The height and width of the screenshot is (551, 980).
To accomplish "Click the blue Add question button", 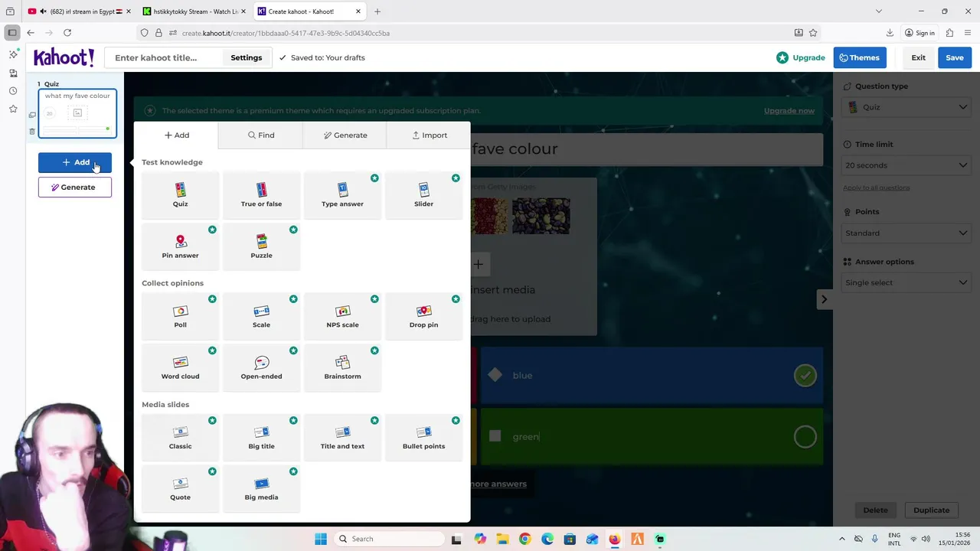I will click(75, 162).
